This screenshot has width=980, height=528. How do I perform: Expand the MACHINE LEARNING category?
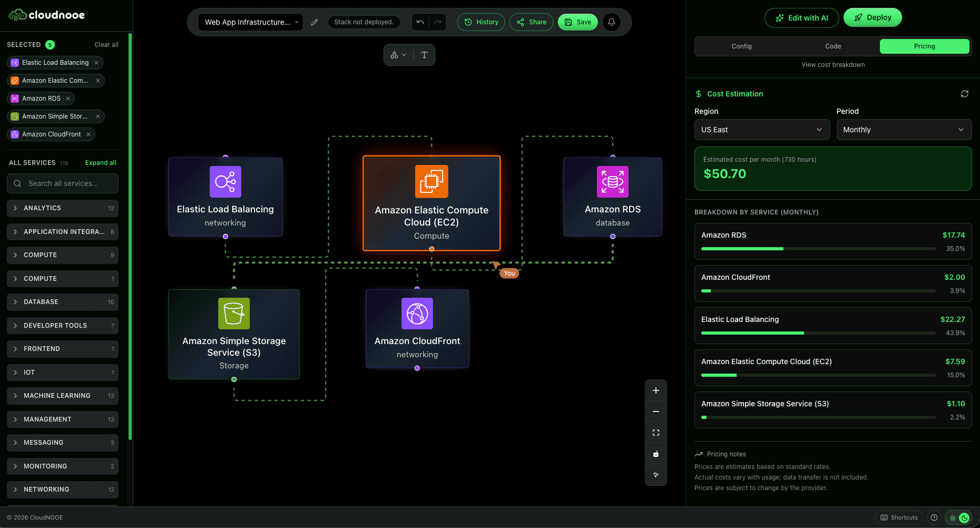tap(63, 396)
